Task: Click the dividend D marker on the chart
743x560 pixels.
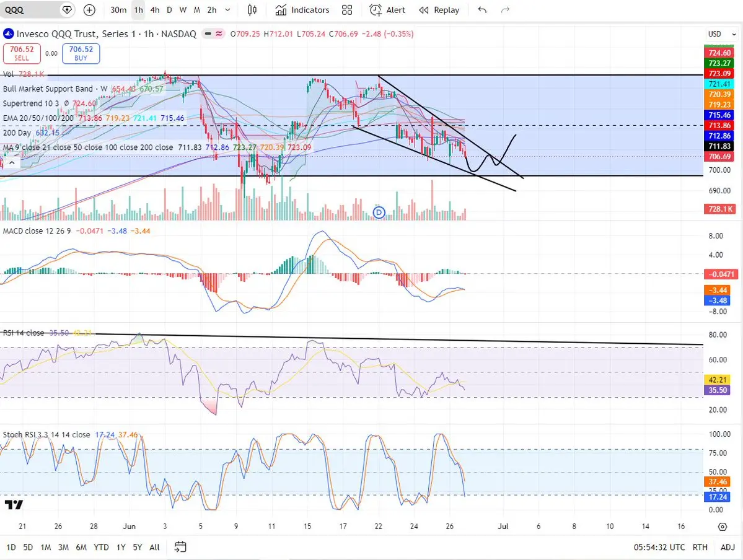Action: 379,212
